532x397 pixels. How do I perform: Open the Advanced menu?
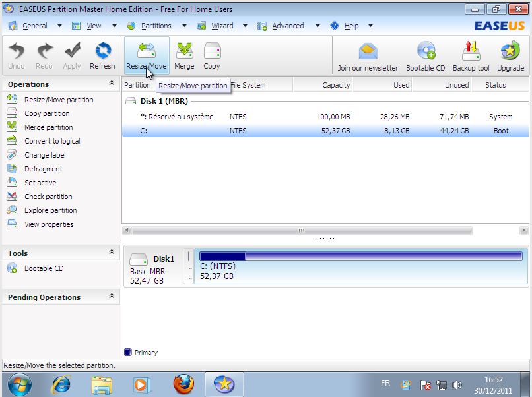[x=288, y=26]
